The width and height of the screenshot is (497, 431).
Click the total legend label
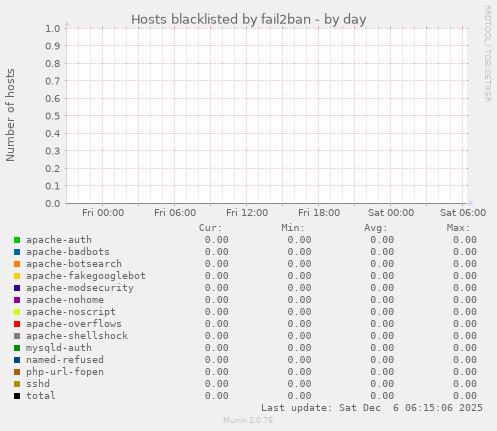pos(41,396)
